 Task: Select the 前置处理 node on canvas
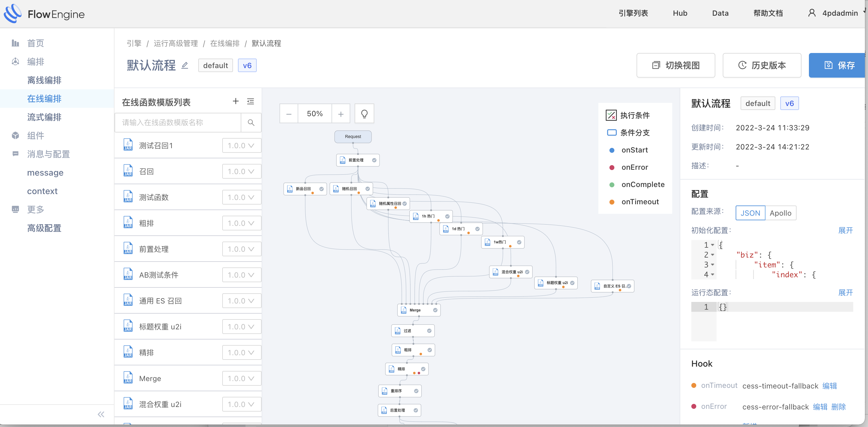click(x=357, y=160)
